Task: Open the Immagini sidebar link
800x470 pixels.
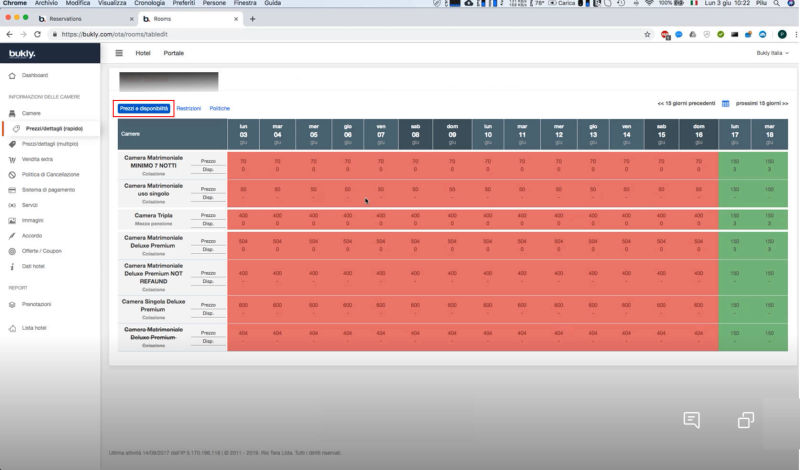Action: click(x=33, y=220)
